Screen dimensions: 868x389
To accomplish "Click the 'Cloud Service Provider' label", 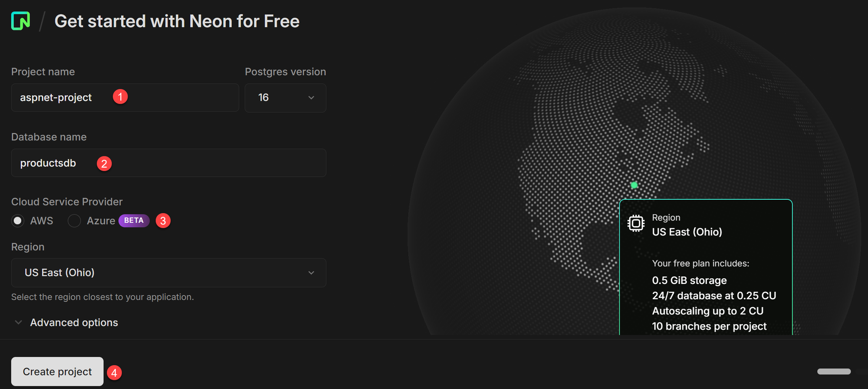I will click(x=67, y=202).
